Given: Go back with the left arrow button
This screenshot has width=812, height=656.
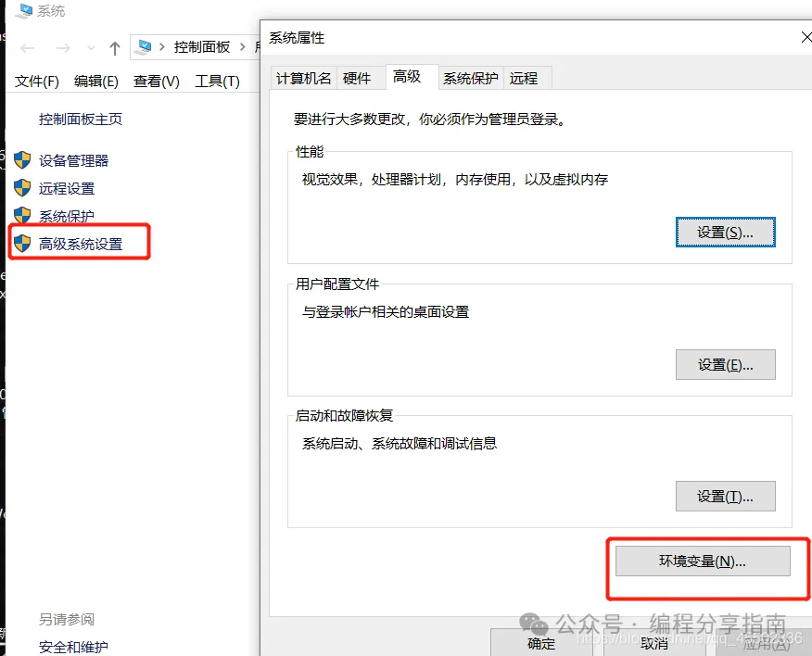Looking at the screenshot, I should 28,49.
